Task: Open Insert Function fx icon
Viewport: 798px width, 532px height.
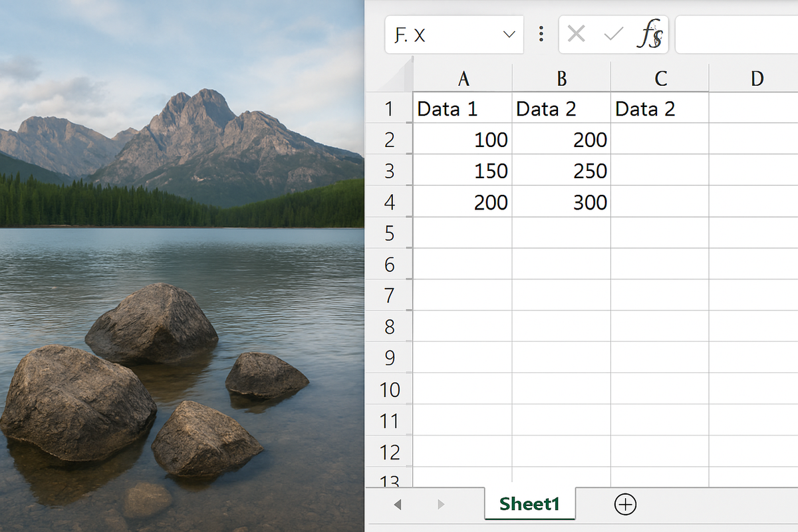Action: pos(650,35)
